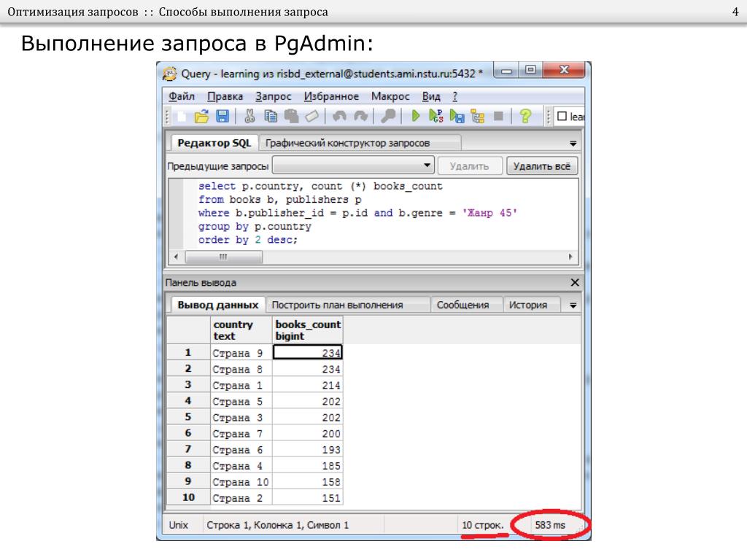Open the Макрос menu
Viewport: 747px width, 560px height.
coord(391,96)
